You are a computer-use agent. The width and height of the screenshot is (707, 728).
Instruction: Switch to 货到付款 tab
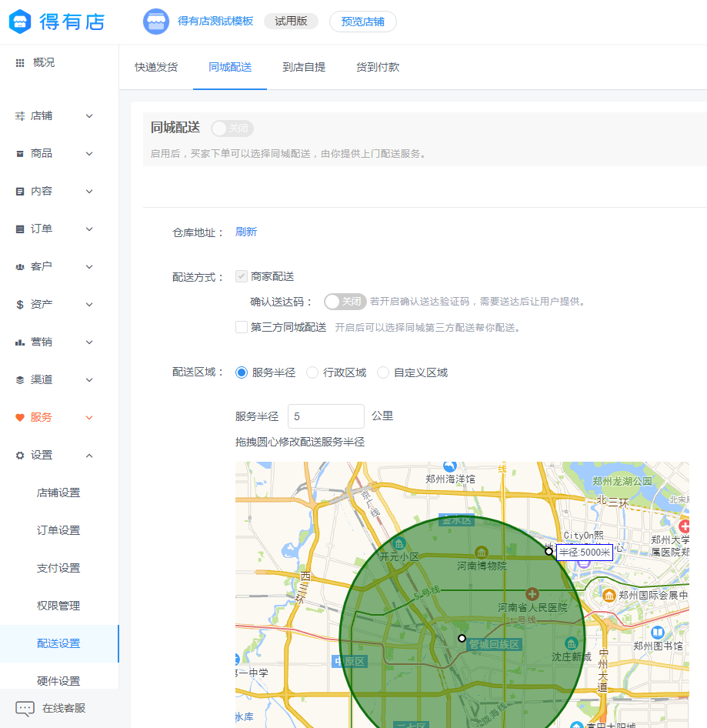click(378, 67)
